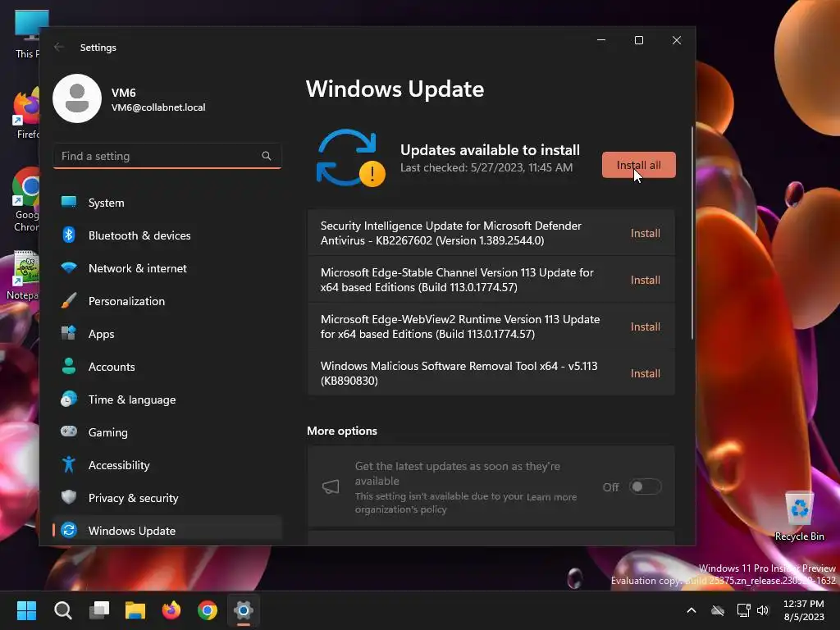Click the Accessibility figure icon

[x=69, y=464]
